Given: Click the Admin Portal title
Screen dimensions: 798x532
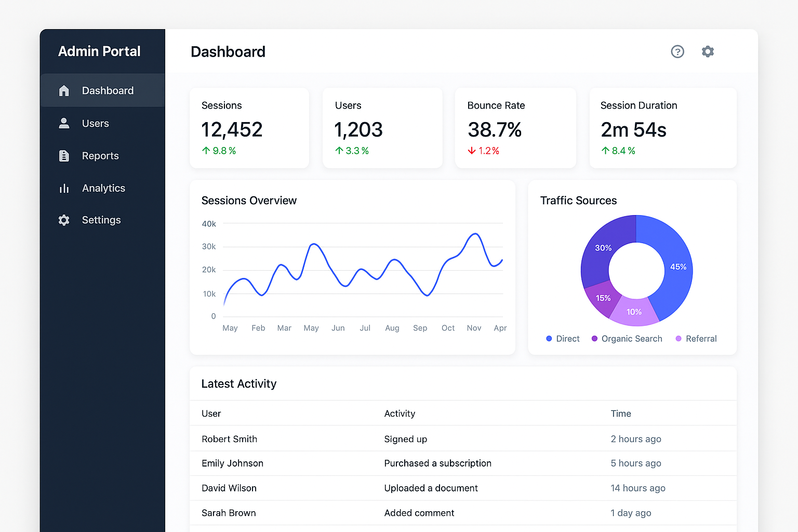Looking at the screenshot, I should (x=99, y=51).
